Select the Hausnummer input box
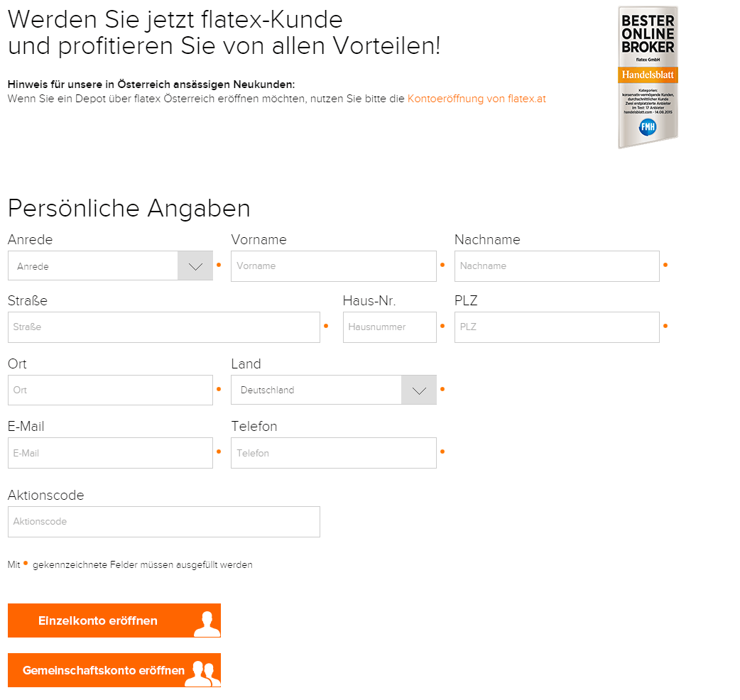 tap(390, 327)
